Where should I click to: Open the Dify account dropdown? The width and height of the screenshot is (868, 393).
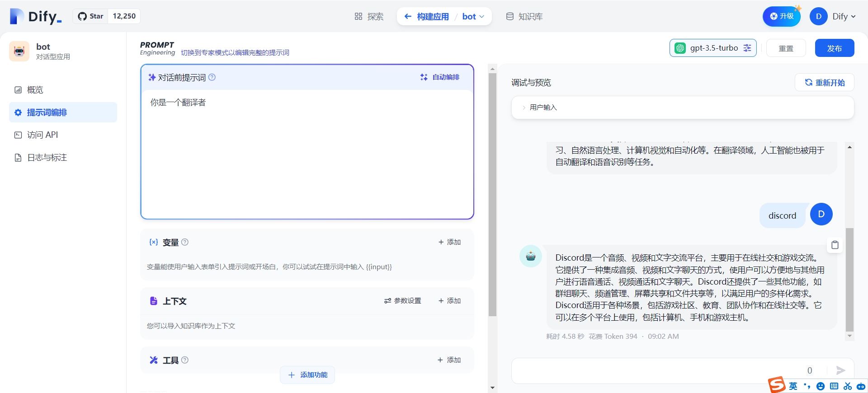pos(844,16)
